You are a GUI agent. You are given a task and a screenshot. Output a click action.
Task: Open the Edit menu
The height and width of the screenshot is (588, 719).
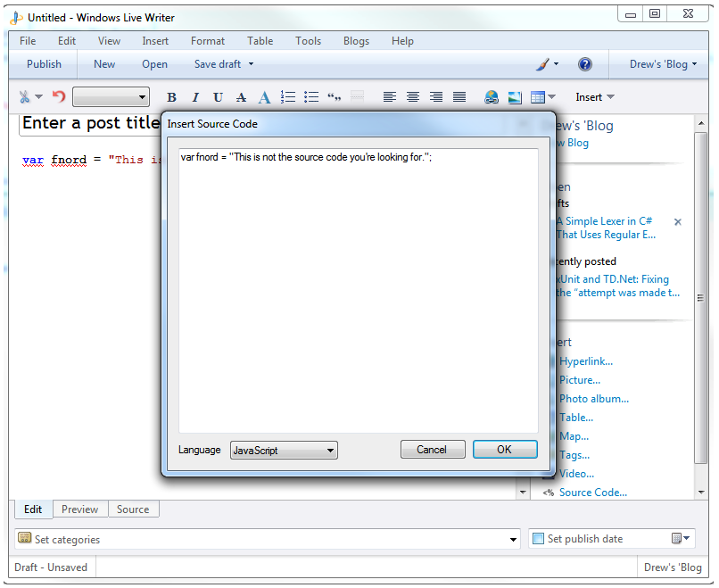(67, 41)
